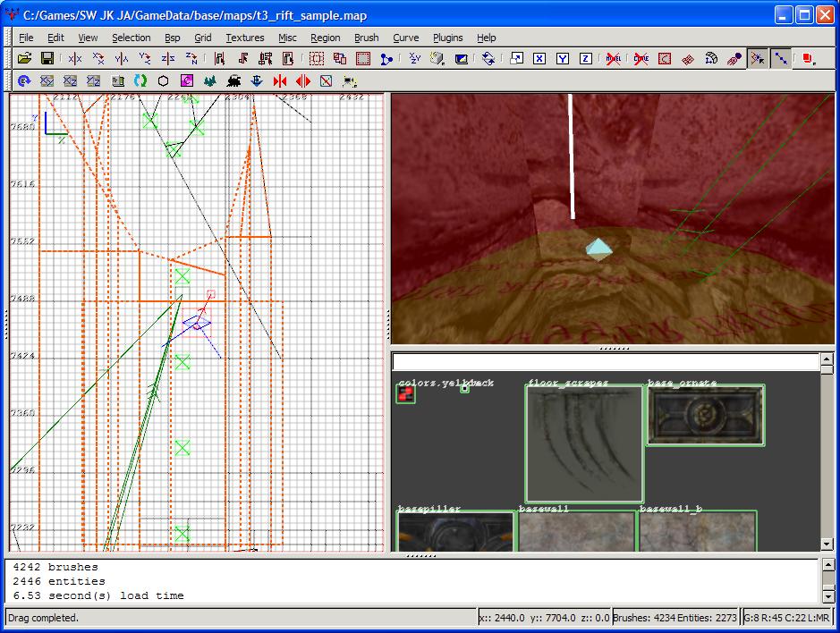Toggle Scale Z axis lock
840x633 pixels.
pyautogui.click(x=586, y=58)
